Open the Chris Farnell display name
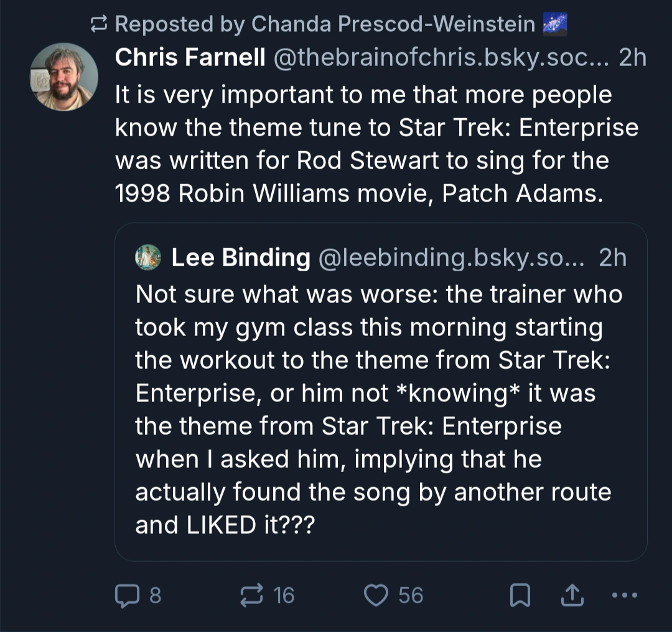Viewport: 672px width, 632px height. click(x=190, y=58)
